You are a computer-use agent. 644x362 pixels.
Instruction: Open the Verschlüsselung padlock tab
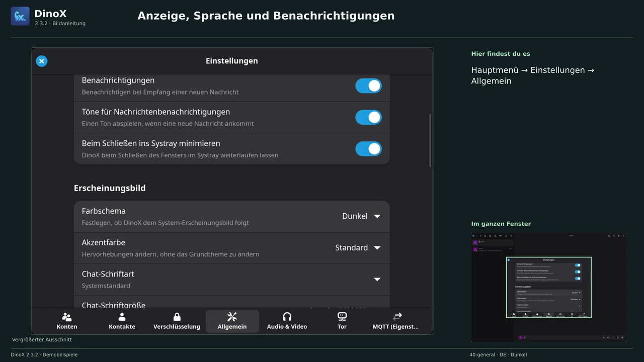click(177, 321)
